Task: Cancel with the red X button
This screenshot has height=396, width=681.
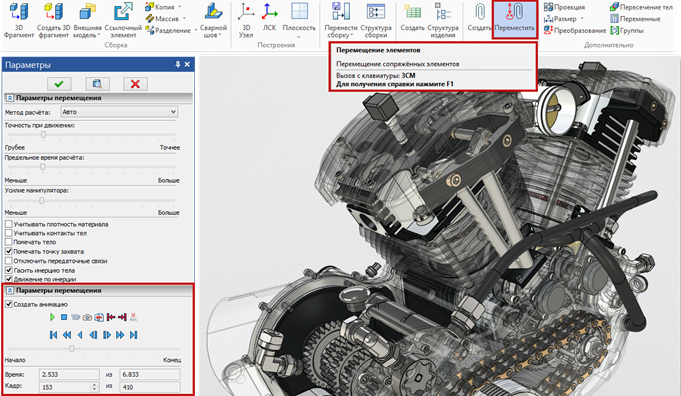Action: pyautogui.click(x=135, y=84)
